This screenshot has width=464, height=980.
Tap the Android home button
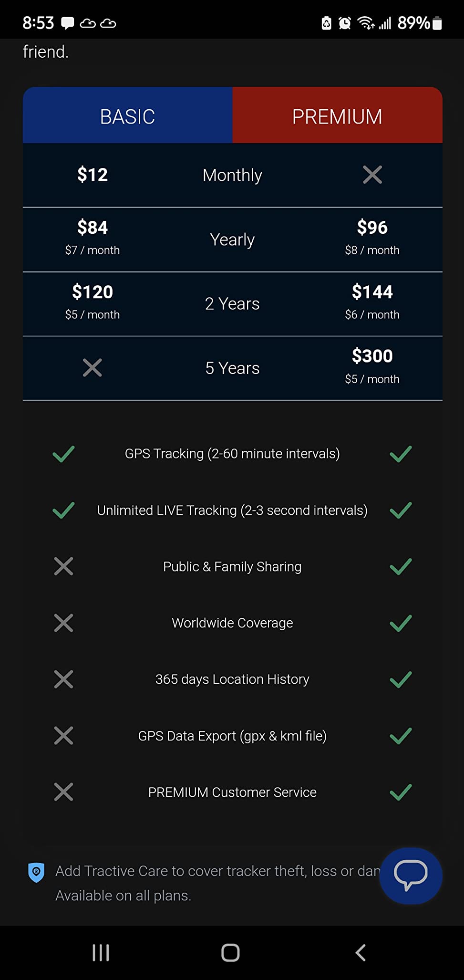(230, 952)
